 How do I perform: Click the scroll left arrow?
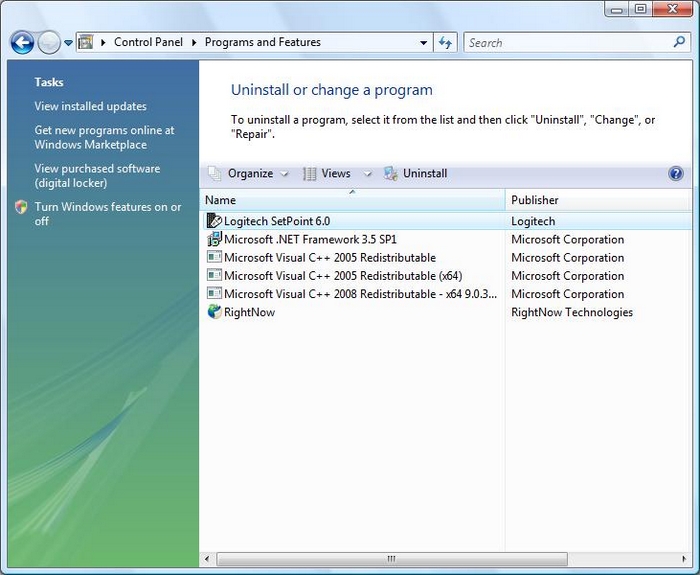(x=207, y=558)
